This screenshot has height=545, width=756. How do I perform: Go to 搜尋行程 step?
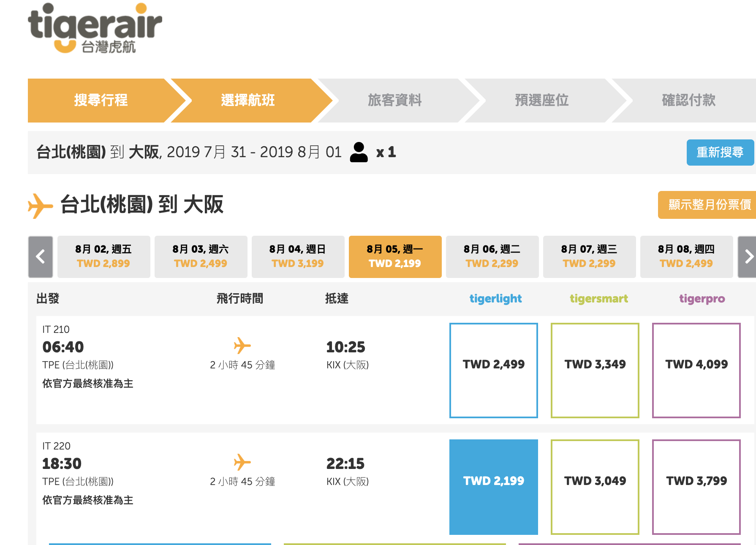click(101, 101)
